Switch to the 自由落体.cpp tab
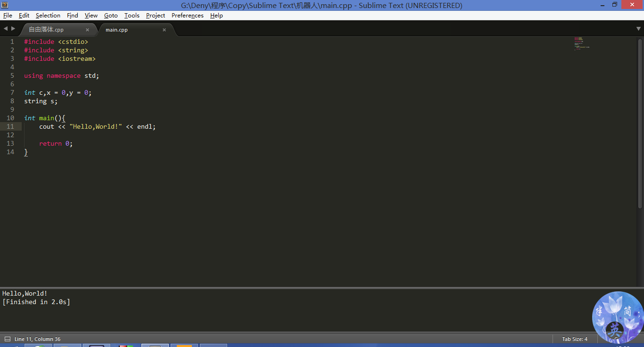The image size is (644, 347). tap(46, 29)
